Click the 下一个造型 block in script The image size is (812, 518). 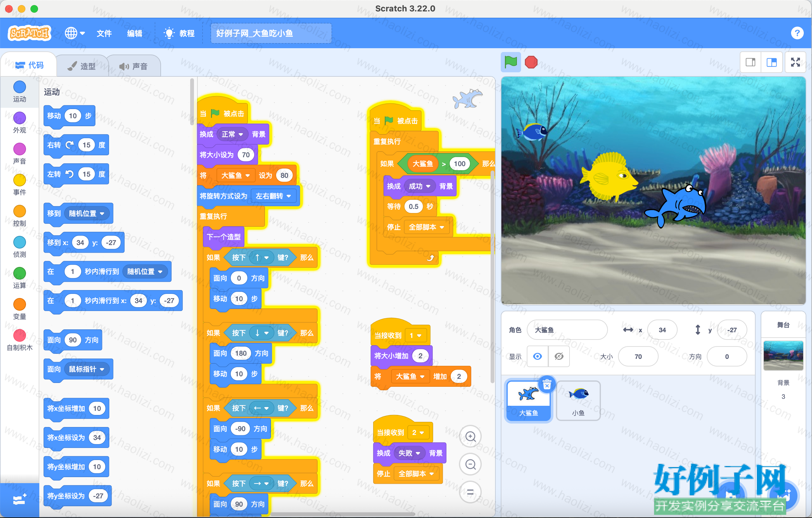click(x=224, y=237)
